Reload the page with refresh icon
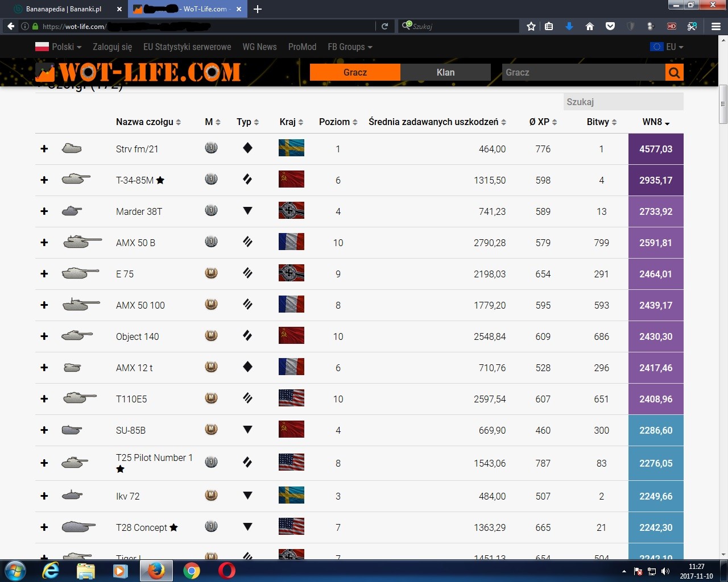The width and height of the screenshot is (728, 582). click(x=384, y=26)
